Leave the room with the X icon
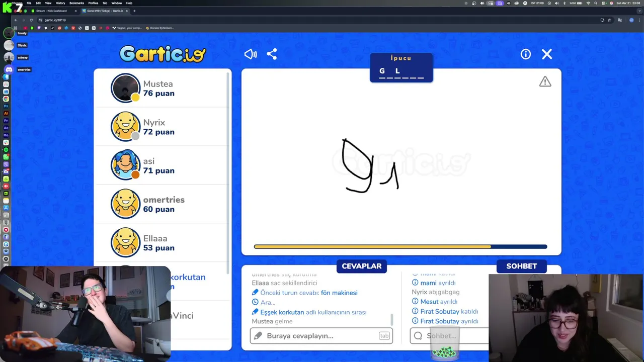 coord(547,54)
